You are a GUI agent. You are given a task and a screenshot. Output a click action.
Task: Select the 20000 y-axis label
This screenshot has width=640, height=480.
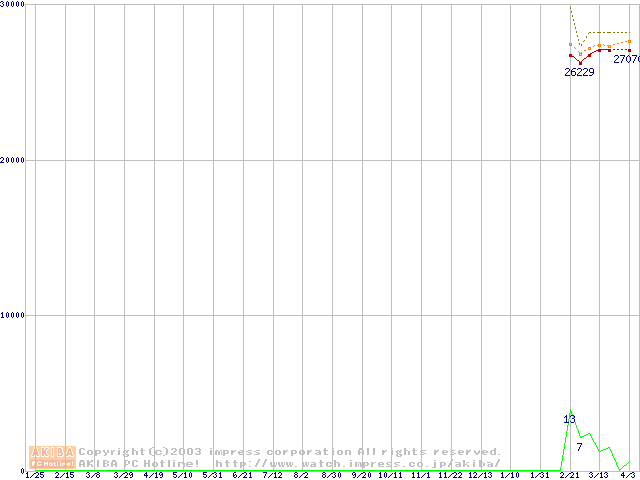12,160
